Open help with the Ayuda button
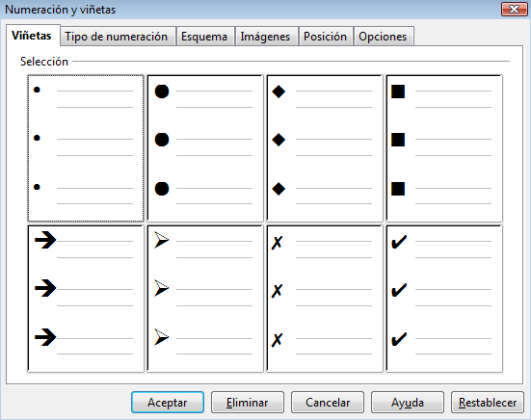Image resolution: width=531 pixels, height=420 pixels. coord(408,403)
